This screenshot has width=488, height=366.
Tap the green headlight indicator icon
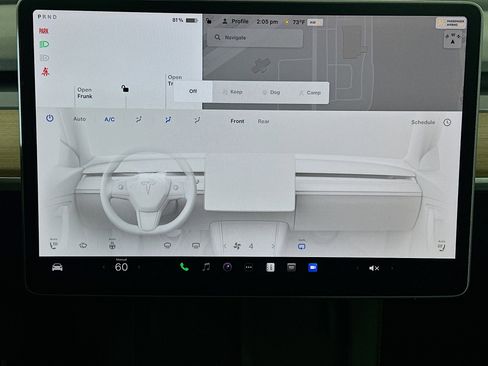[x=44, y=44]
